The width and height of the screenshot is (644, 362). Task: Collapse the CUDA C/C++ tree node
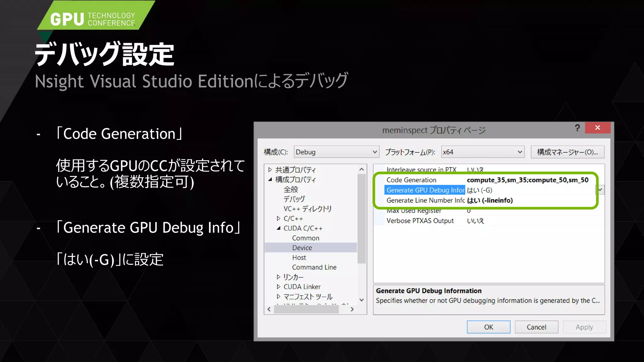tap(278, 228)
